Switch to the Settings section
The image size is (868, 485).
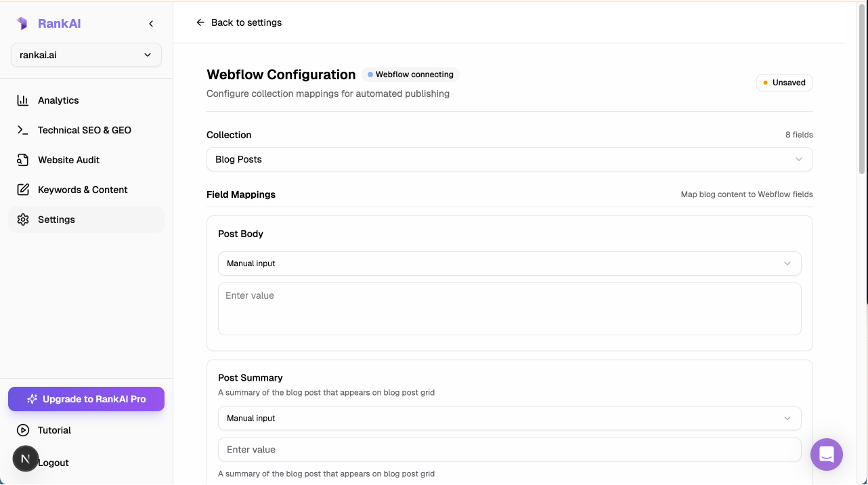pyautogui.click(x=56, y=219)
